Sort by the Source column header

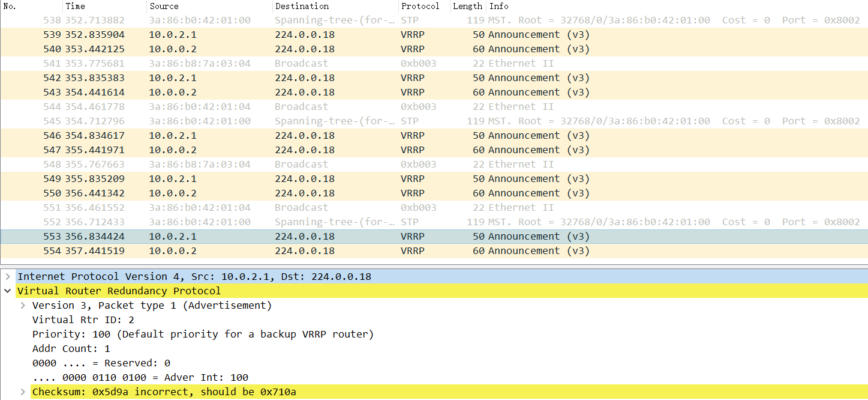coord(209,6)
